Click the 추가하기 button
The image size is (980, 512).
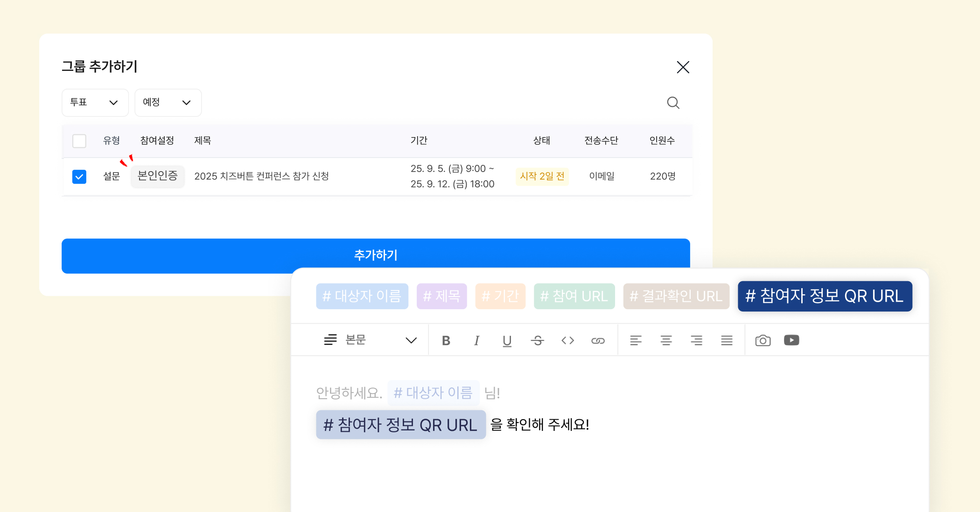(375, 255)
